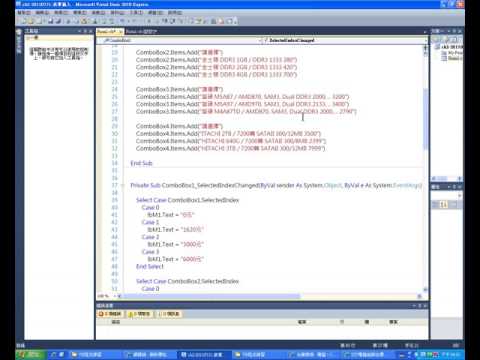Open the 說明 (Help) menu
Screen dimensions: 480x360
(175, 12)
